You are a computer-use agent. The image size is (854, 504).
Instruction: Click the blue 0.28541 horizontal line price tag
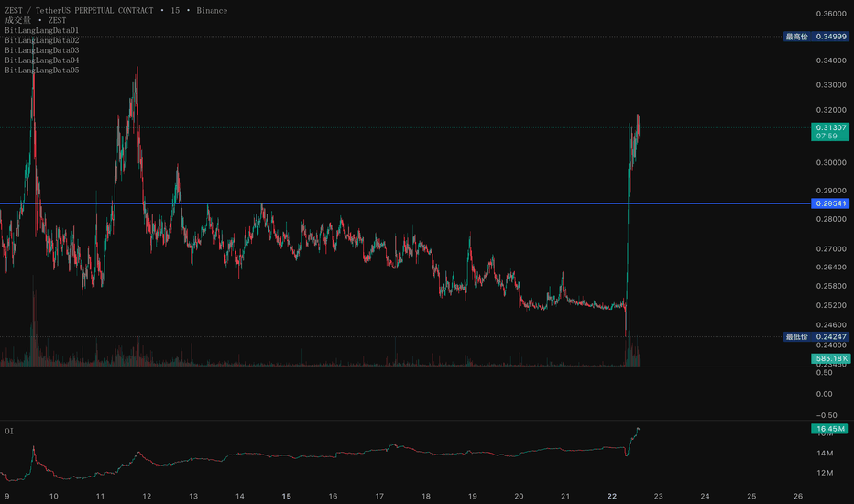point(830,203)
